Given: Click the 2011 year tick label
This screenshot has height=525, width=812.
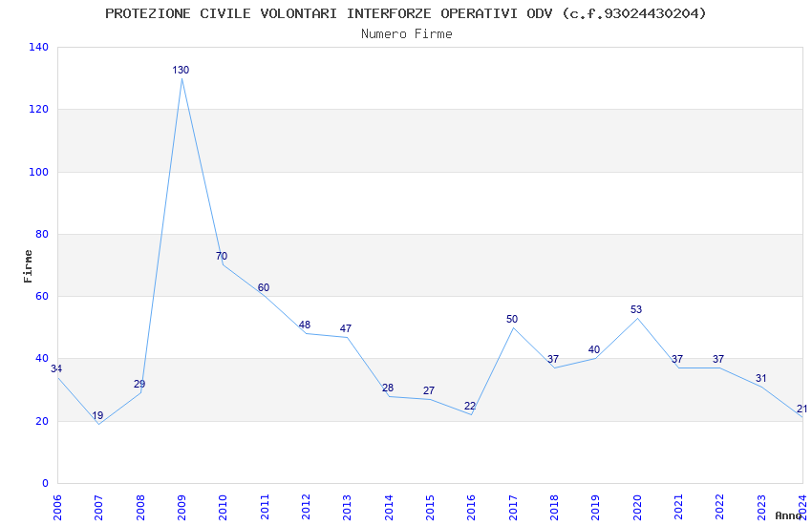Looking at the screenshot, I should pos(264,507).
